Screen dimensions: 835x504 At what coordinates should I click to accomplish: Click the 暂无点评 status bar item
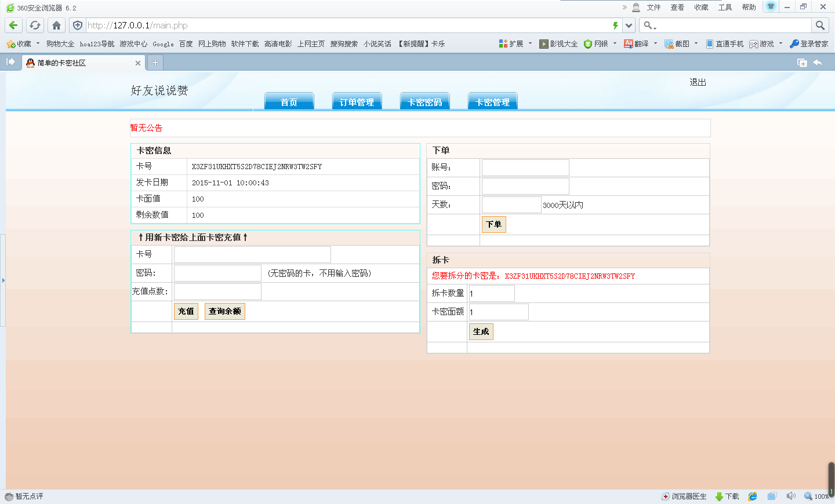point(24,496)
